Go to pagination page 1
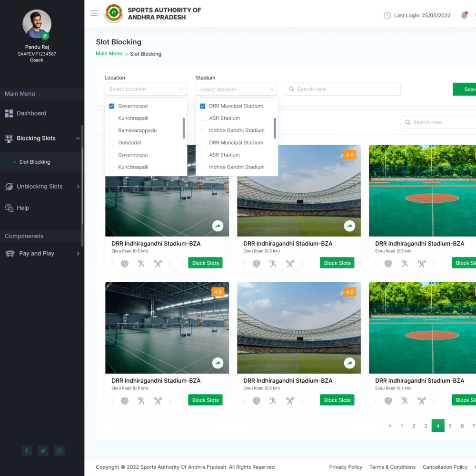Image resolution: width=476 pixels, height=476 pixels. [x=402, y=426]
